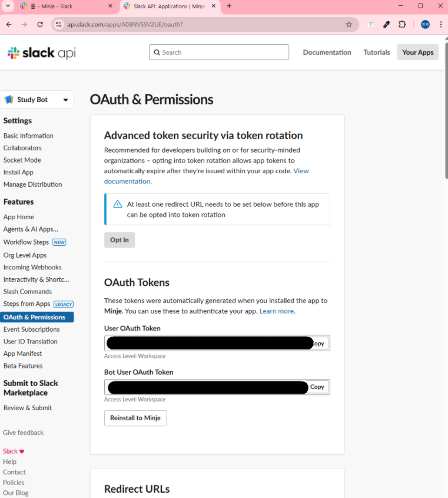Screen dimensions: 448x498
Task: Copy the User OAuth Token
Action: coord(319,344)
